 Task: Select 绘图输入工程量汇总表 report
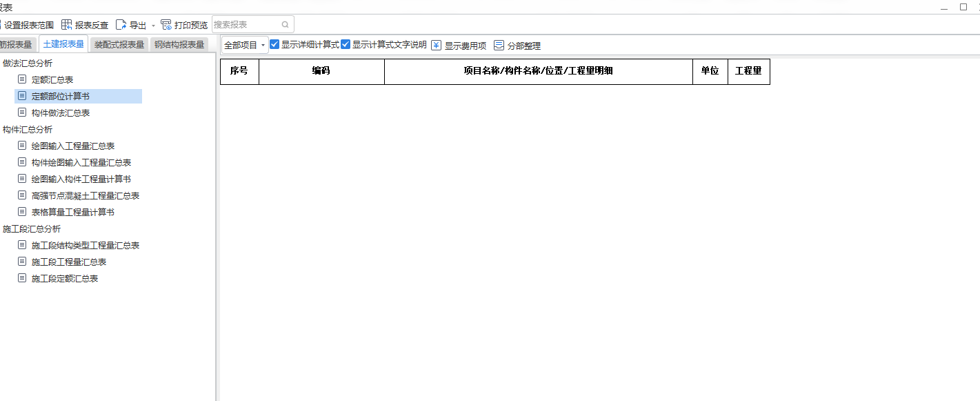(x=72, y=146)
